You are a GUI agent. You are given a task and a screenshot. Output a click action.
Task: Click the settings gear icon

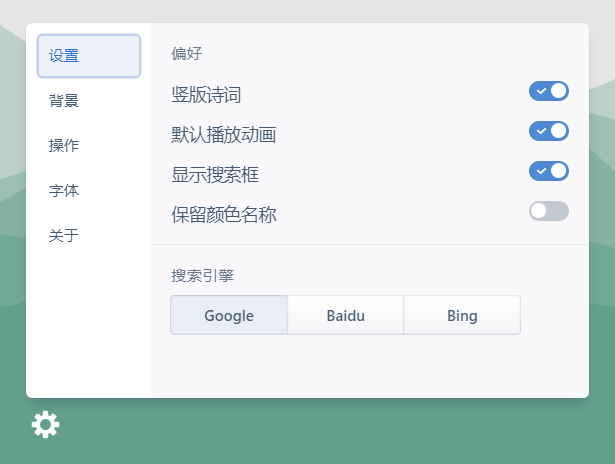pyautogui.click(x=45, y=425)
